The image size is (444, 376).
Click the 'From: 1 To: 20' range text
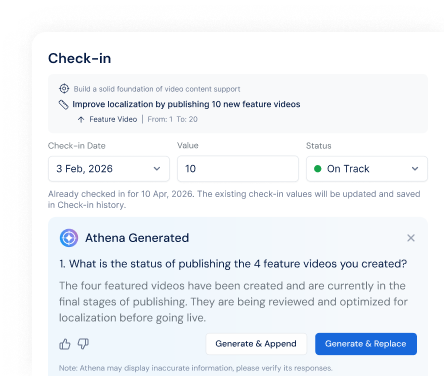pyautogui.click(x=173, y=119)
